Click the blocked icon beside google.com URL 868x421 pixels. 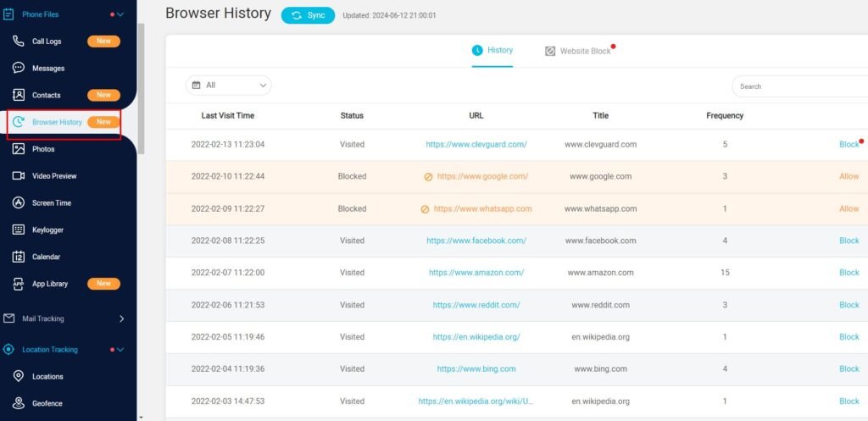[x=428, y=177]
